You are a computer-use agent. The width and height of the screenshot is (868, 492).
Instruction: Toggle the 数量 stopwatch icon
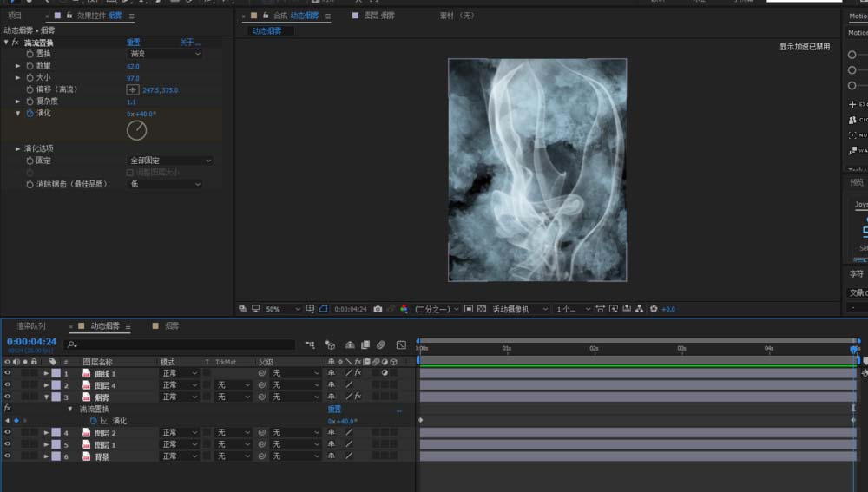pyautogui.click(x=29, y=66)
